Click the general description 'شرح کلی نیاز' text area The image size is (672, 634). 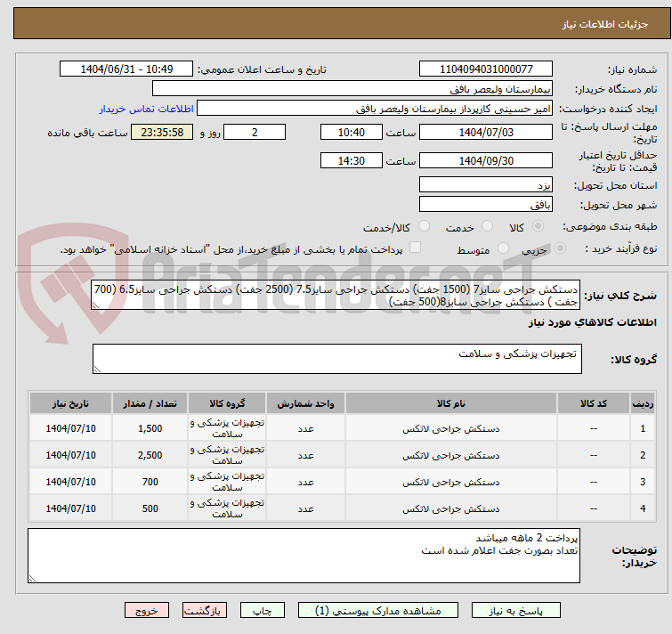(336, 296)
